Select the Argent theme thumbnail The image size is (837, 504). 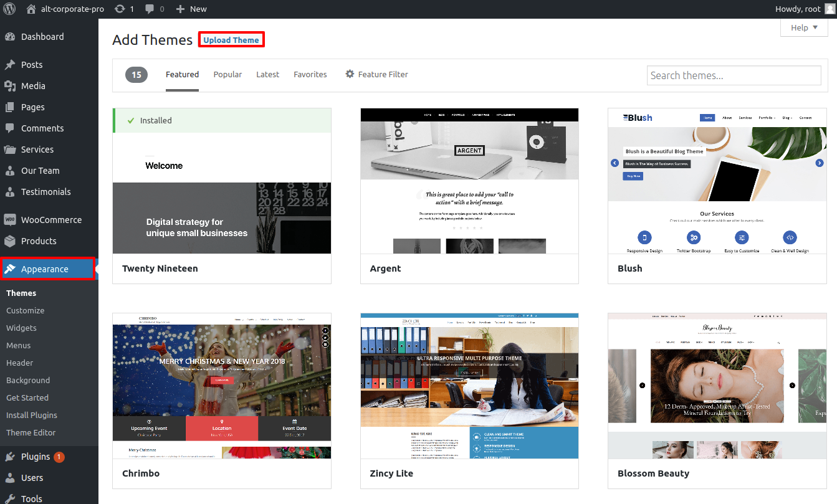pyautogui.click(x=469, y=181)
